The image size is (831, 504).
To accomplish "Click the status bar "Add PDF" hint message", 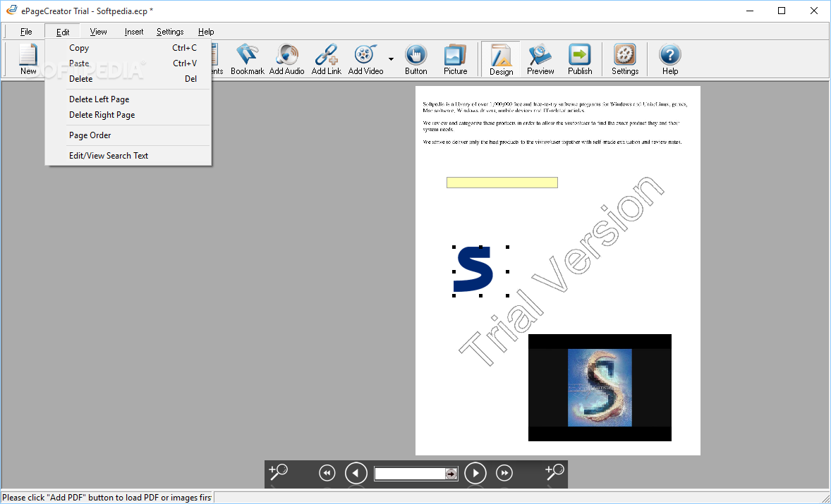I will click(107, 498).
